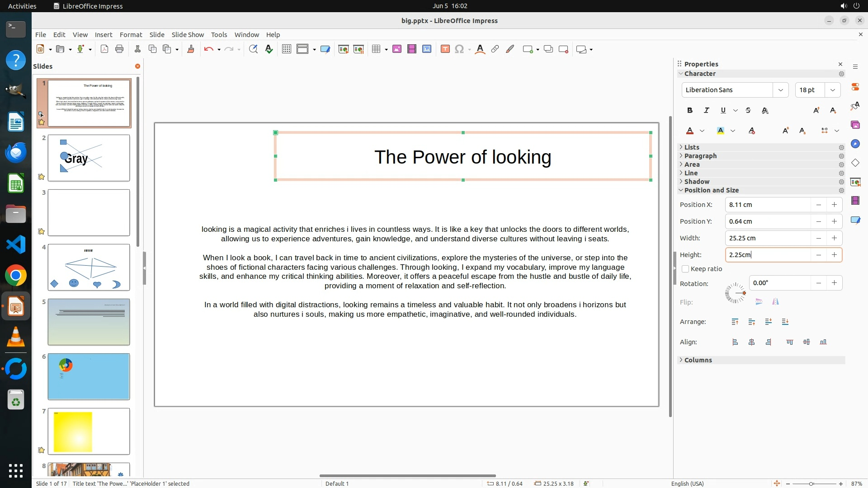
Task: Click the Insert Hyperlink icon
Action: tap(495, 49)
